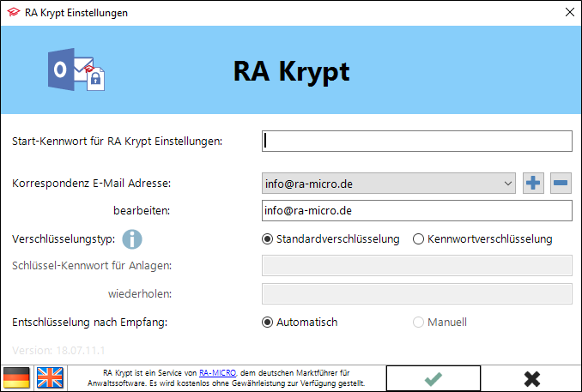
Task: Close the RA Krypt Einstellungen window
Action: tap(568, 12)
